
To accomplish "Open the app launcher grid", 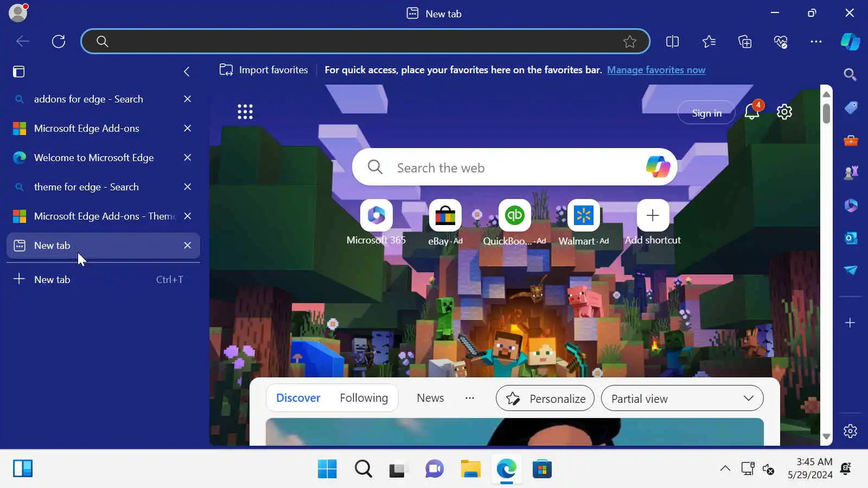I will coord(245,112).
